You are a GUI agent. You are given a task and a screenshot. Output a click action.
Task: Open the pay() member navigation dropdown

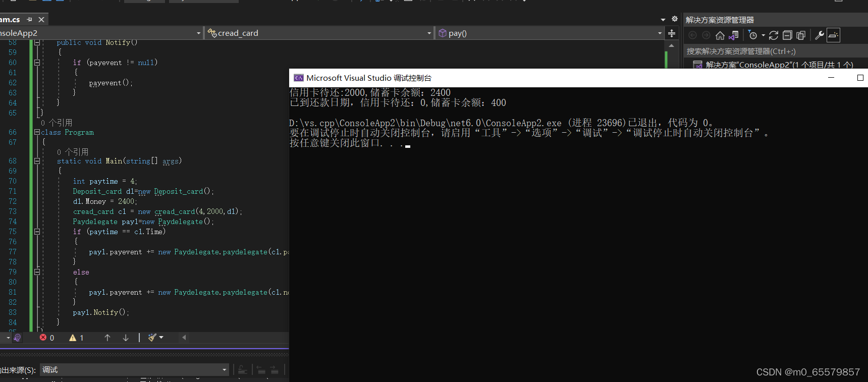(550, 33)
